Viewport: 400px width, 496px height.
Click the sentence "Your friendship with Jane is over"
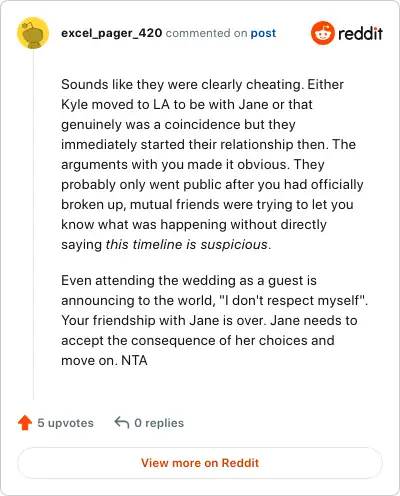[163, 320]
